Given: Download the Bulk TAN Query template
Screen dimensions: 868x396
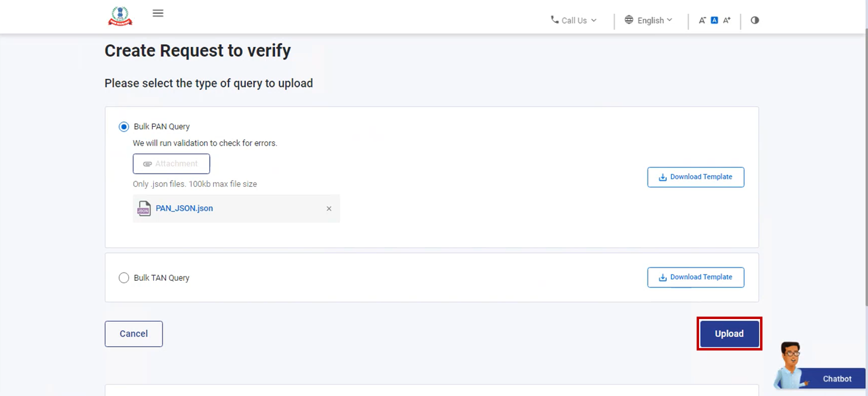Looking at the screenshot, I should tap(696, 277).
